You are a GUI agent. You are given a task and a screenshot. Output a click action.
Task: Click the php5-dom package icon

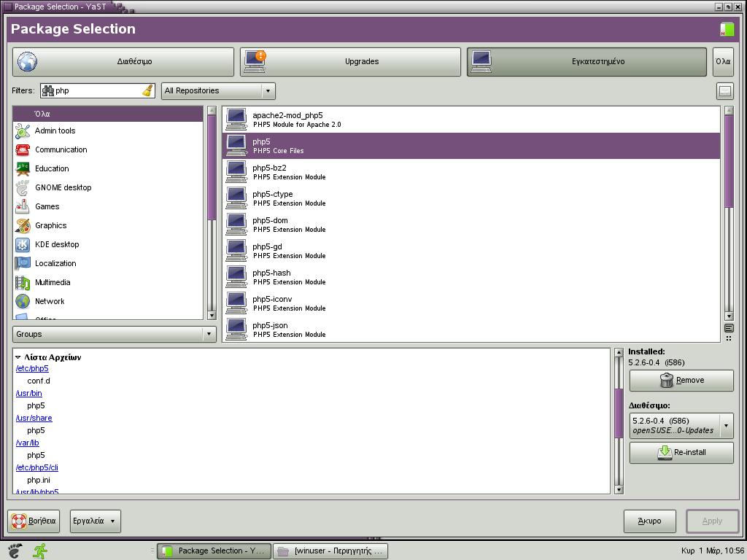(236, 225)
